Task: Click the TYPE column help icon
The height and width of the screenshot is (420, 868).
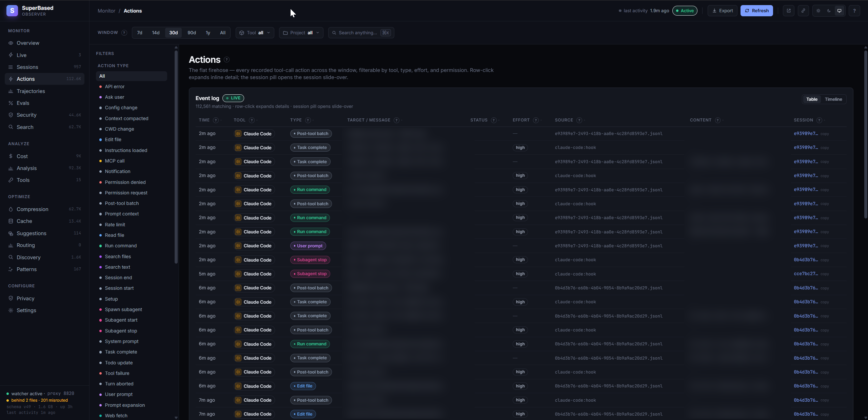Action: [x=308, y=120]
